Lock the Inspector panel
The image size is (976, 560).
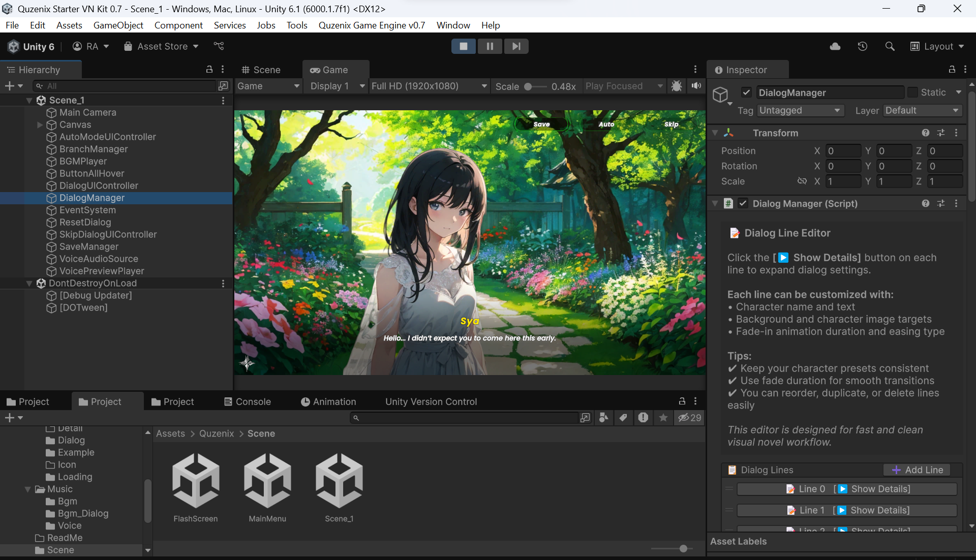point(952,69)
